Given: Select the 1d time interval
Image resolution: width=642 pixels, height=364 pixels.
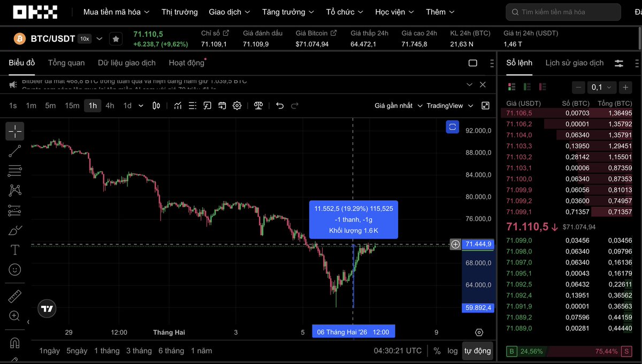Looking at the screenshot, I should [127, 106].
